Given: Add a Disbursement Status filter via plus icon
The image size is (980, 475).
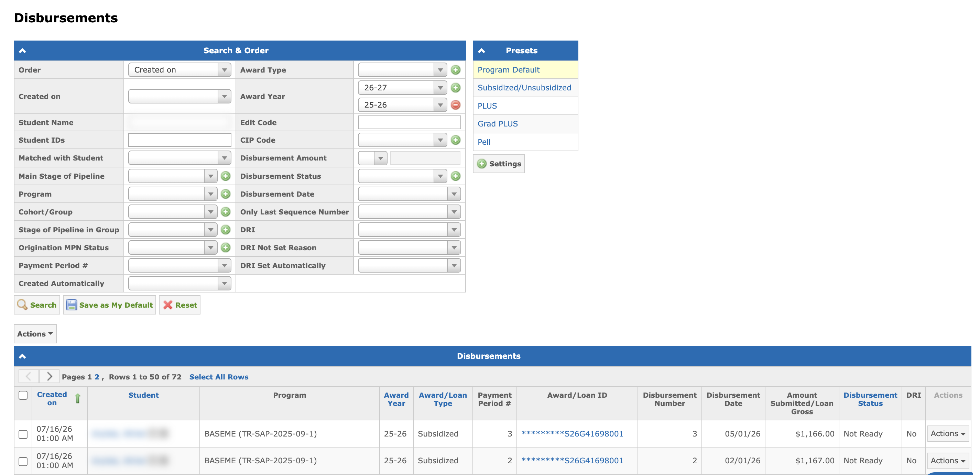Looking at the screenshot, I should pos(455,176).
